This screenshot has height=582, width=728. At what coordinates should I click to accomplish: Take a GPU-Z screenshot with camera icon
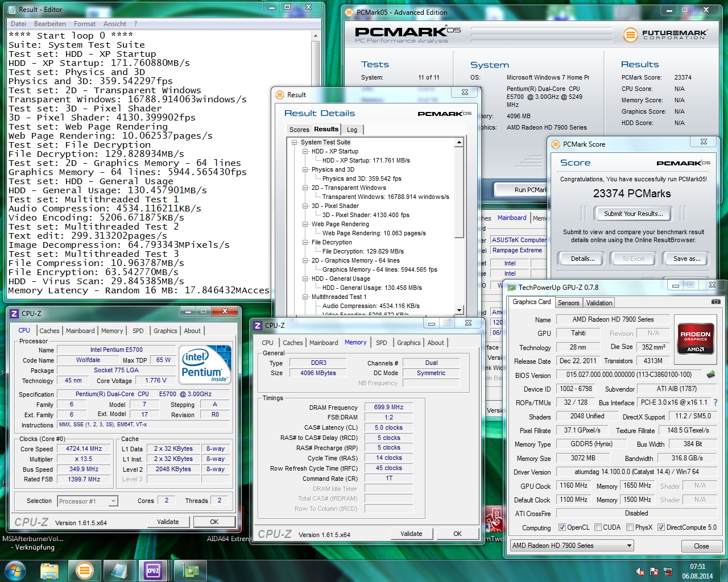(x=716, y=302)
